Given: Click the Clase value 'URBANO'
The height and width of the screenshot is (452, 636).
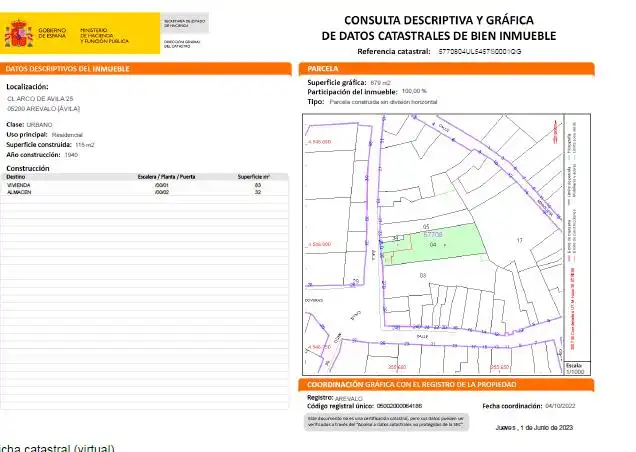Looking at the screenshot, I should pos(39,125).
